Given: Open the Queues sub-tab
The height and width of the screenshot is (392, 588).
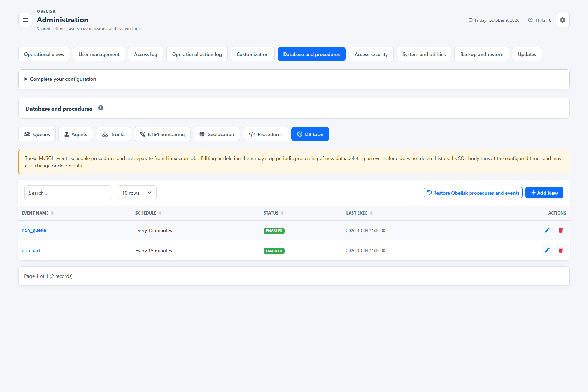Looking at the screenshot, I should 37,134.
